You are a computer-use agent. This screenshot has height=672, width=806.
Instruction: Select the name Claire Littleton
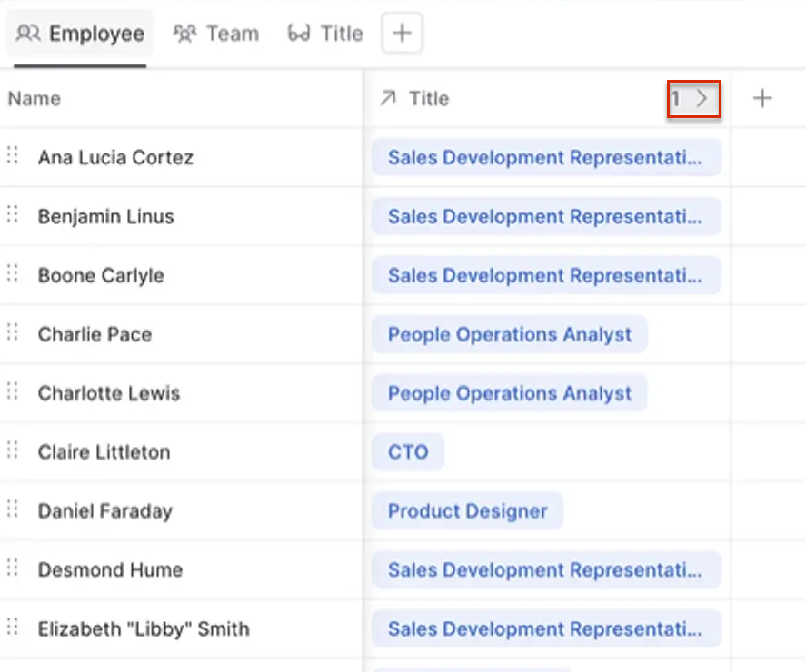click(104, 452)
